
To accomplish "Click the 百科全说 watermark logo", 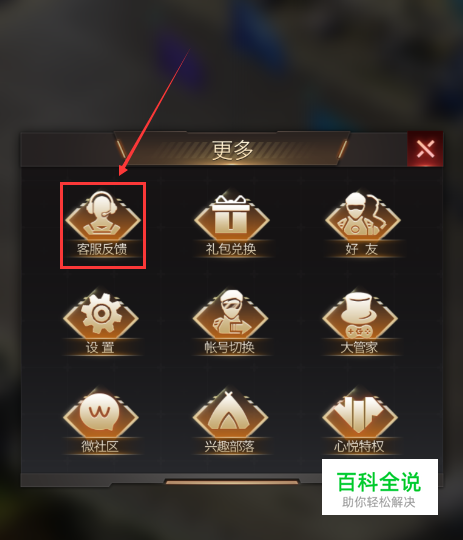I will pos(380,487).
